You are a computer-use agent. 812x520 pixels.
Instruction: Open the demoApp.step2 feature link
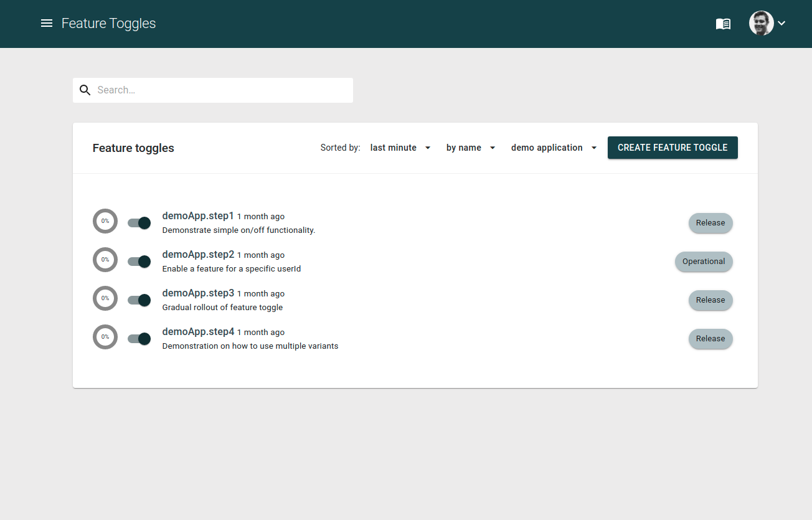pyautogui.click(x=198, y=255)
